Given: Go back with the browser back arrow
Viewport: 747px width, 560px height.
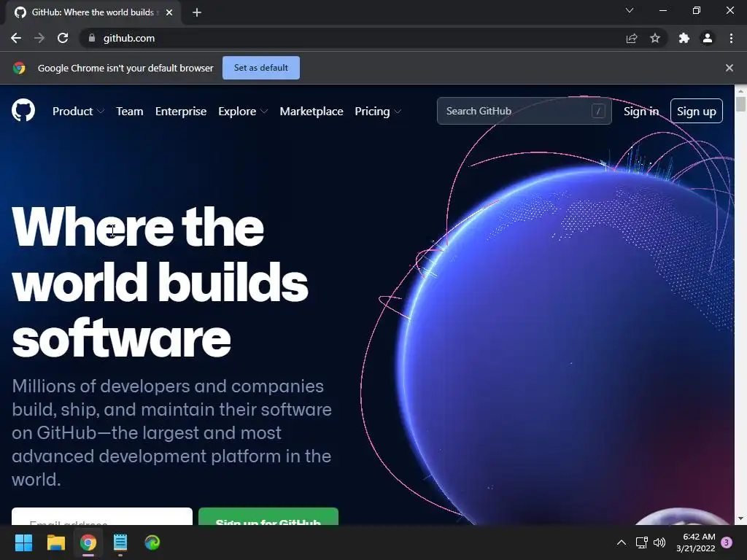Looking at the screenshot, I should [x=16, y=38].
